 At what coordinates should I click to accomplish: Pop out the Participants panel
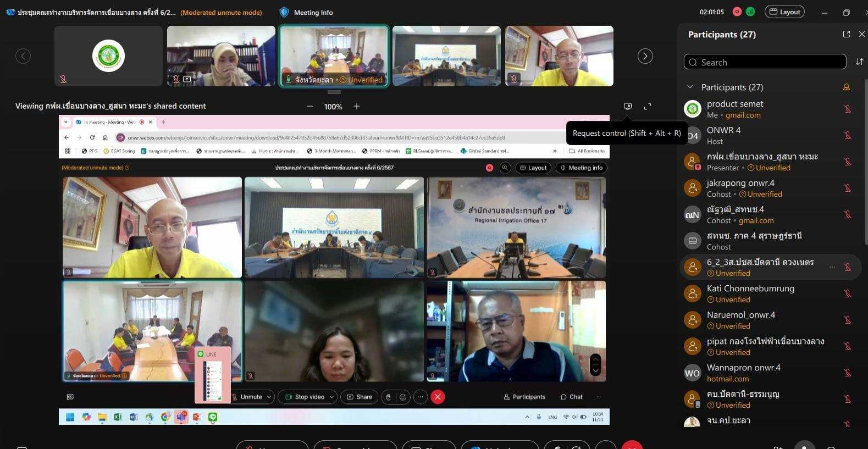(847, 34)
